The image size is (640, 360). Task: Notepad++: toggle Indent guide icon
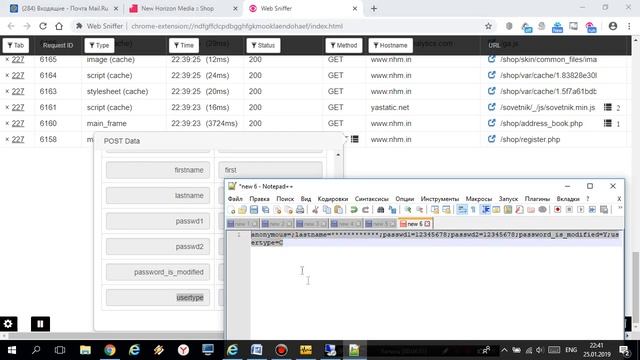point(485,210)
